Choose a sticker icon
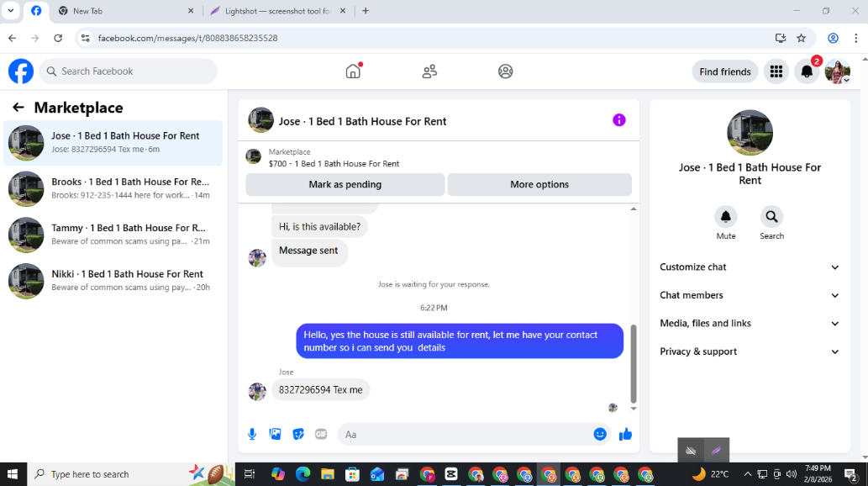Screen dimensions: 868x486 coord(298,435)
